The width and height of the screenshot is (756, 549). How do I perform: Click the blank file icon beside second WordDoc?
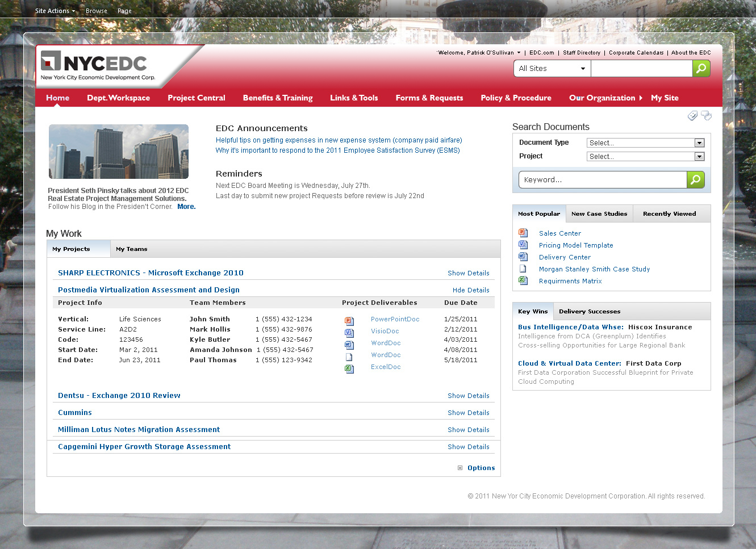[x=349, y=357]
